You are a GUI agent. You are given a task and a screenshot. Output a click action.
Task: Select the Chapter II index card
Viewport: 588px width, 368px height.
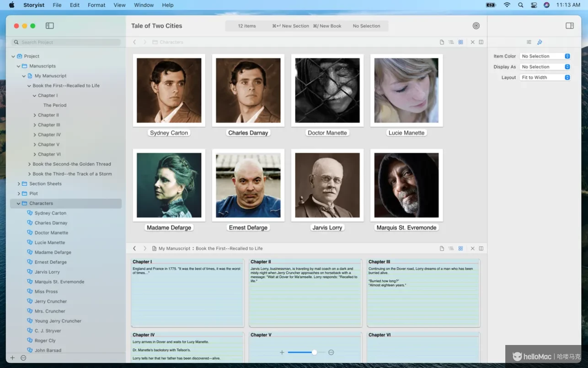click(305, 293)
